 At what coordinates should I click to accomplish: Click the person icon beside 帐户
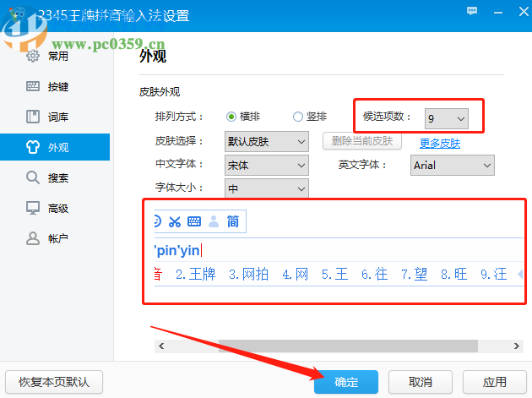[x=33, y=238]
